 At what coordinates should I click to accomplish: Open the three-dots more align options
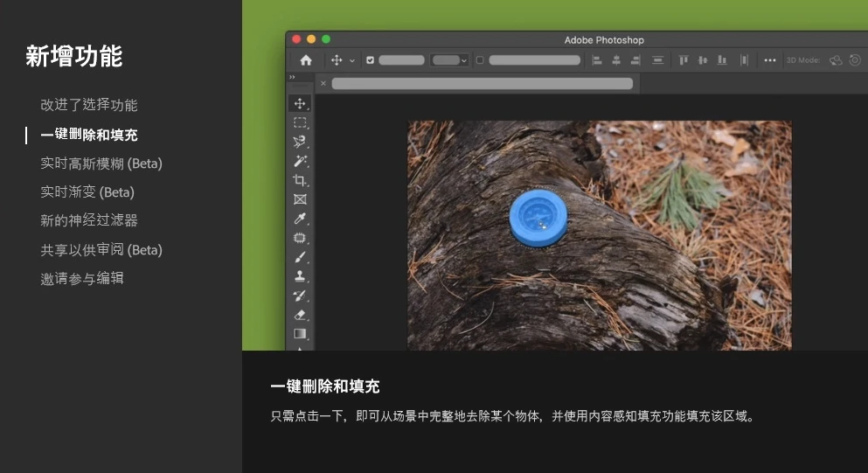(770, 59)
